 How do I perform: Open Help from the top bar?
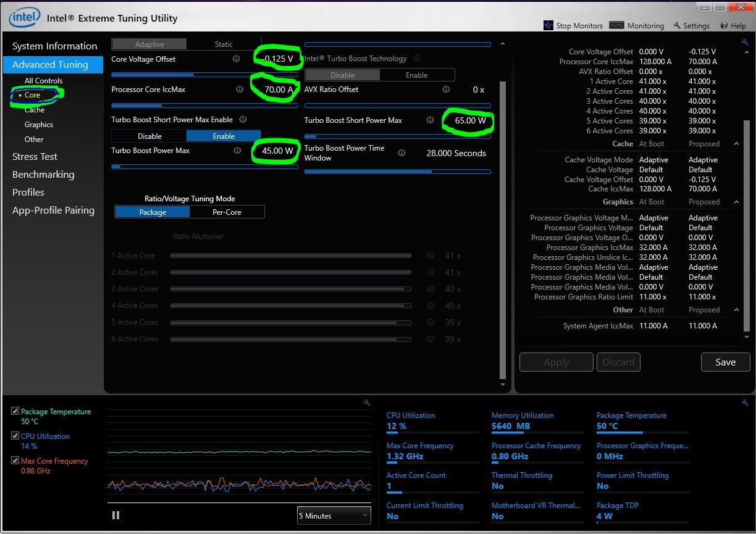tap(733, 25)
